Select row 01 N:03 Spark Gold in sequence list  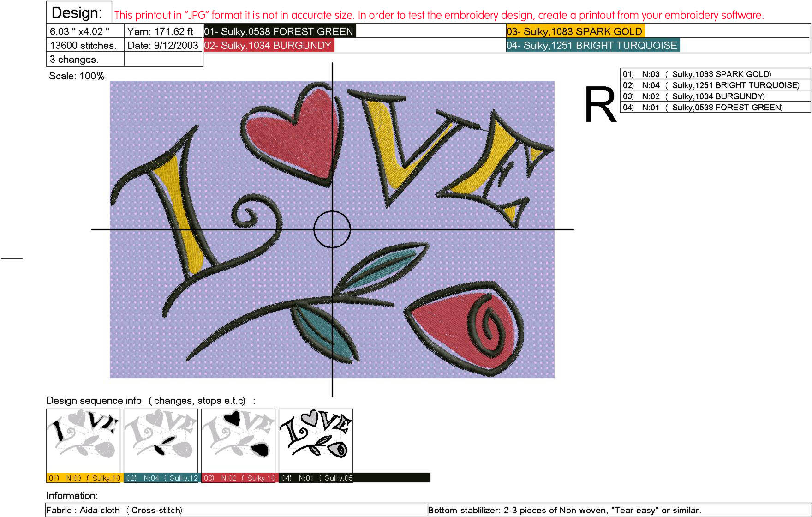pos(715,74)
